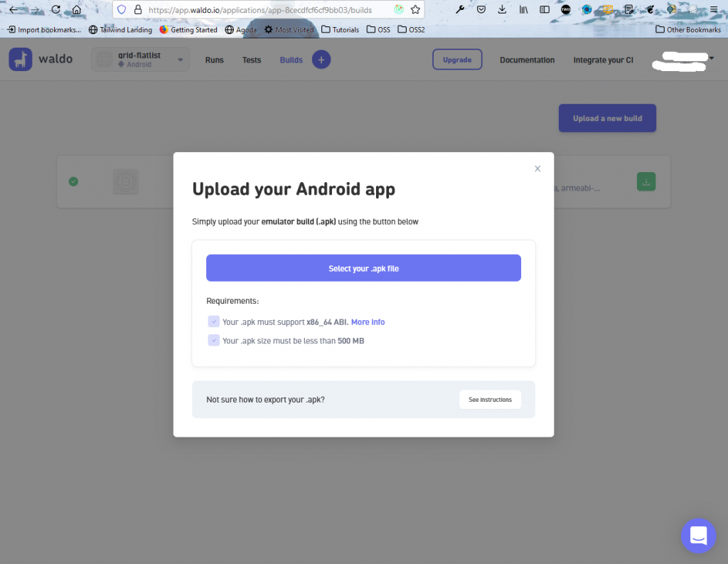Screen dimensions: 728x564
Task: Expand the grid-flatlist application dropdown
Action: pyautogui.click(x=180, y=60)
